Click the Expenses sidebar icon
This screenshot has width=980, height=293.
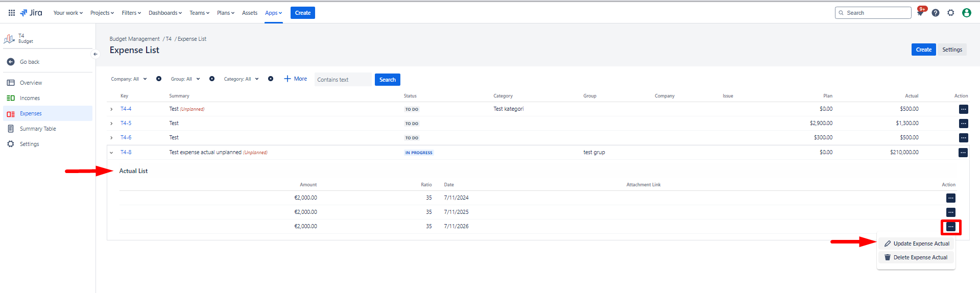pyautogui.click(x=11, y=113)
